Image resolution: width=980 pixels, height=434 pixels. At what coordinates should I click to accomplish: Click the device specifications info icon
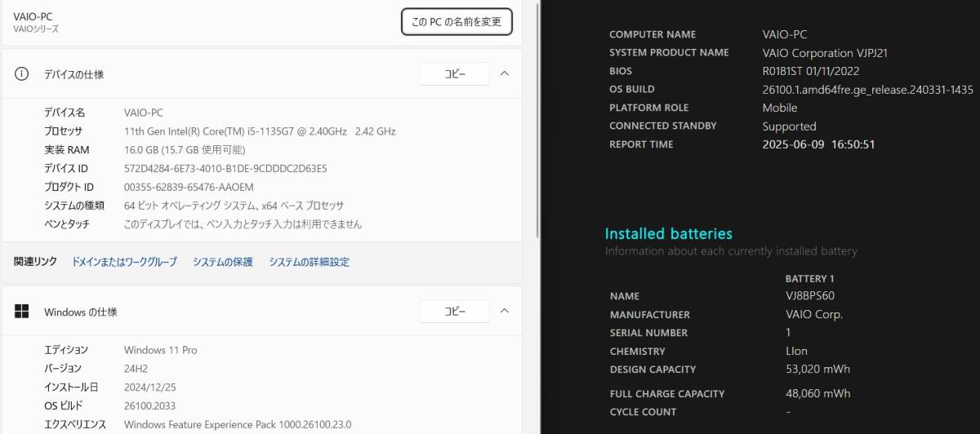[22, 73]
